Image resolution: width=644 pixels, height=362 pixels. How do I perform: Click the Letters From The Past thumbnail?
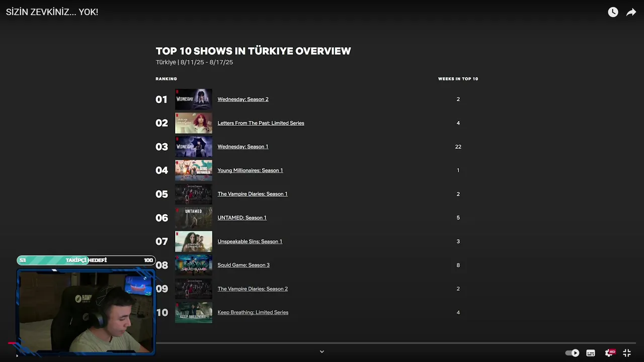pyautogui.click(x=194, y=123)
